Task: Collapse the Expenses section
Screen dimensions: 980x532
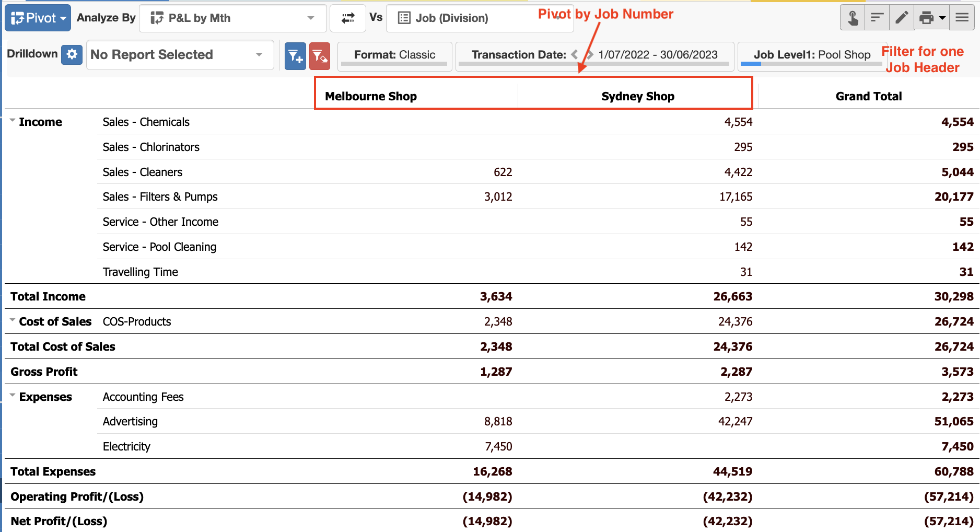Action: 13,396
